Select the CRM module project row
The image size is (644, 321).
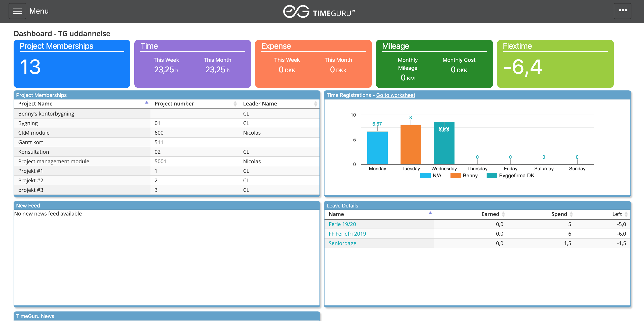point(167,133)
